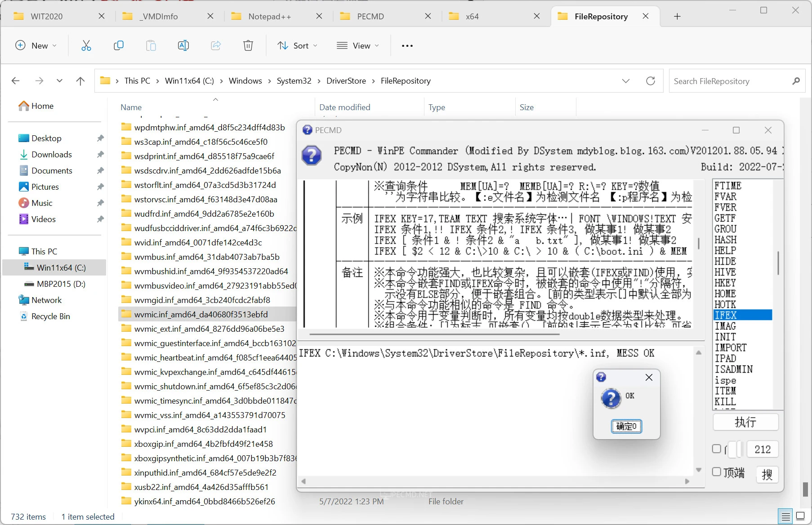Select wvmbus.inf_amd64_31dab4073ab7ba5b folder
Screen dimensions: 812x525
click(x=207, y=257)
